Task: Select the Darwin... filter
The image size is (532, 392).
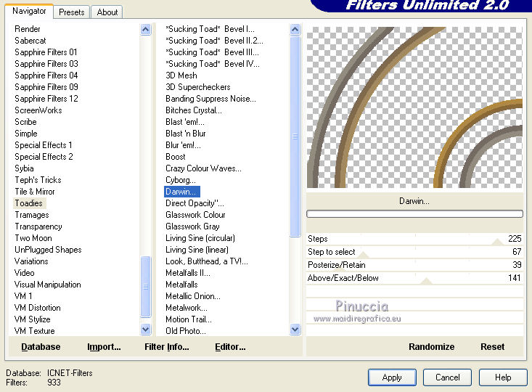Action: 182,192
